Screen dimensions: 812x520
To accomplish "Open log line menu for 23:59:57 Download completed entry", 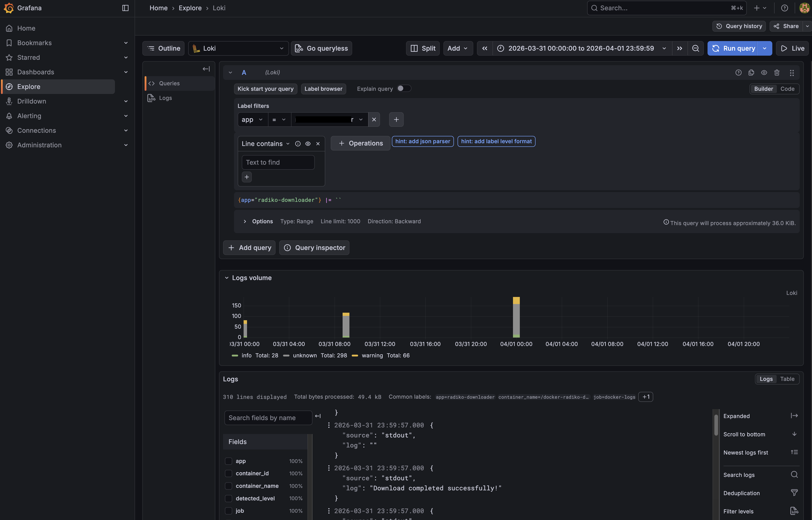I will (328, 468).
